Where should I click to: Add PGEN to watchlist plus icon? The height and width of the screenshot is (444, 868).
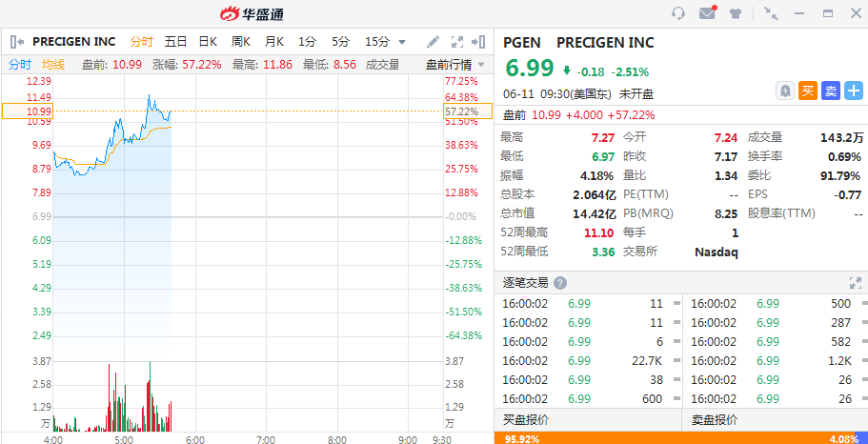point(854,91)
